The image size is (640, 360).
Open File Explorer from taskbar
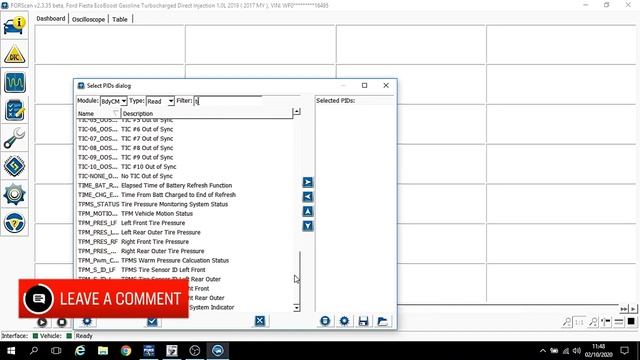[103, 351]
